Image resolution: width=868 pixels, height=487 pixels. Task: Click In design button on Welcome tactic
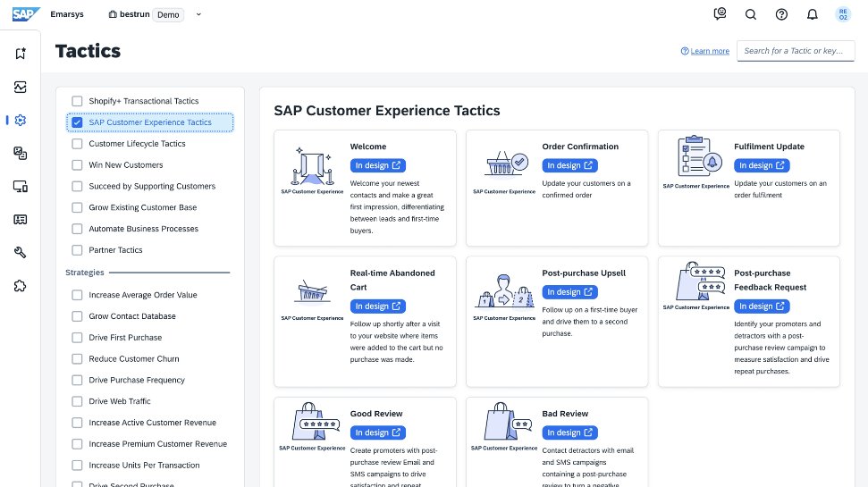(378, 165)
